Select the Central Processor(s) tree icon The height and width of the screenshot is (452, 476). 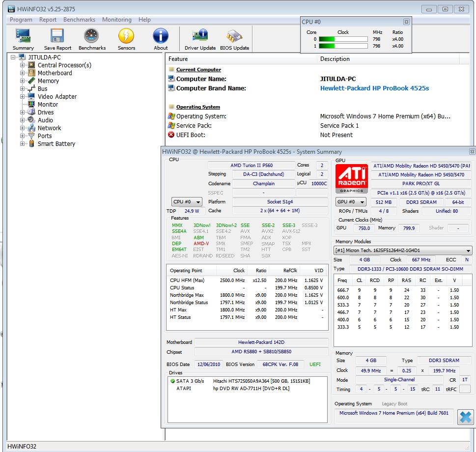(x=31, y=65)
